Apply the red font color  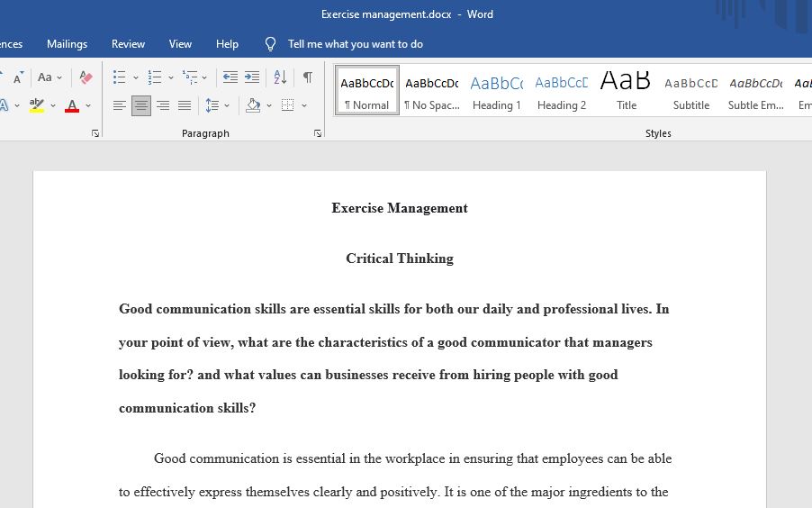point(72,105)
